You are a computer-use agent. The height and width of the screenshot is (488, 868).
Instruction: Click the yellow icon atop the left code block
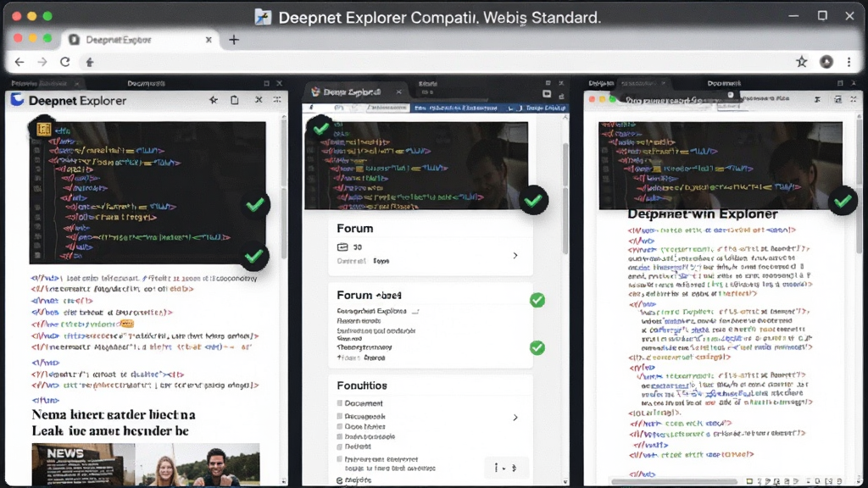tap(44, 129)
